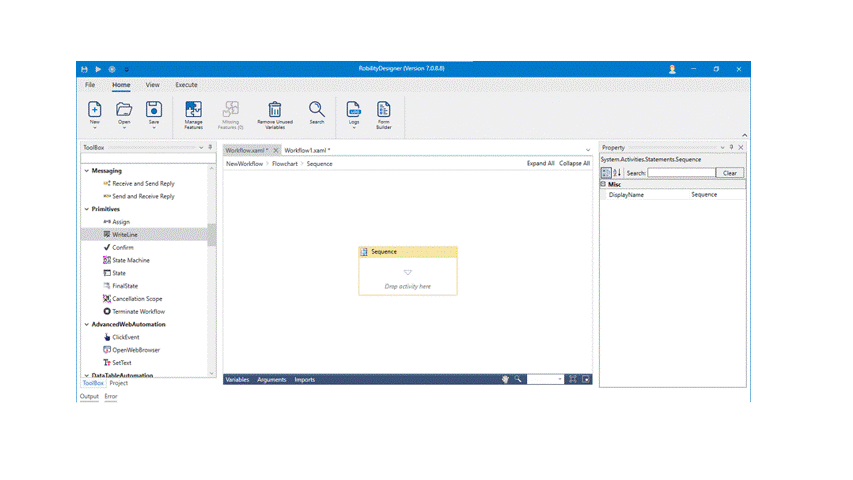The image size is (853, 480).
Task: Click the Manage Features puzzle icon
Action: [x=193, y=109]
